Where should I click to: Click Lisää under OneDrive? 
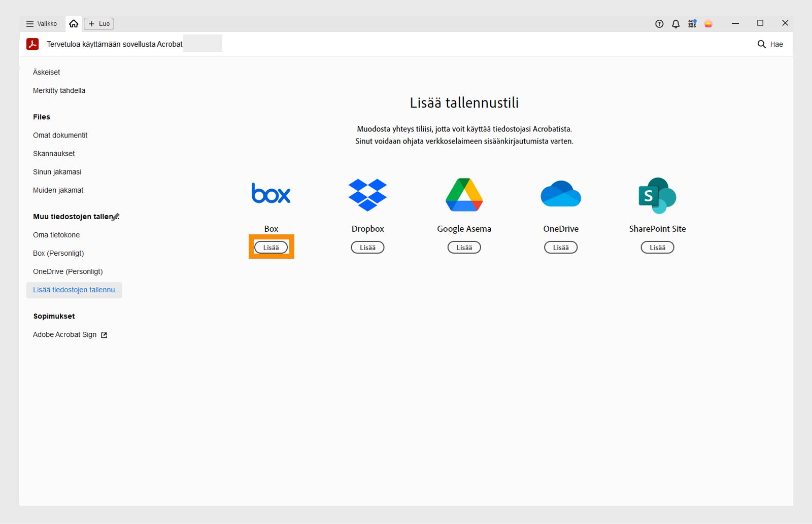point(561,248)
